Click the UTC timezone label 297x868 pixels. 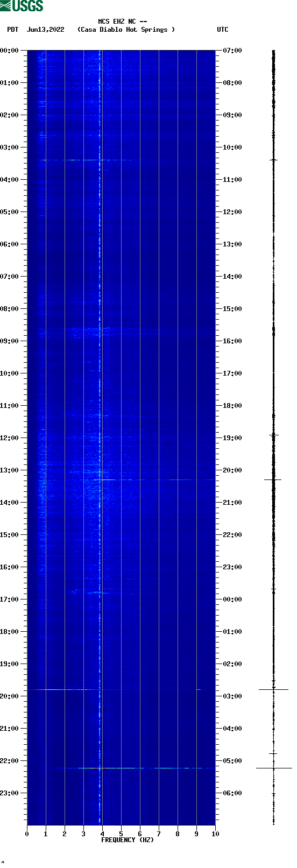[223, 30]
